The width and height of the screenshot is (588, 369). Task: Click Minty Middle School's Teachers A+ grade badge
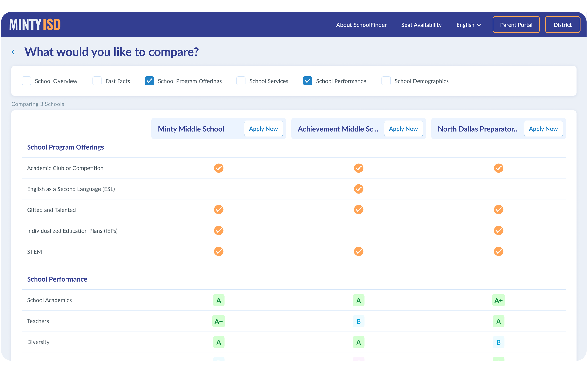[218, 321]
